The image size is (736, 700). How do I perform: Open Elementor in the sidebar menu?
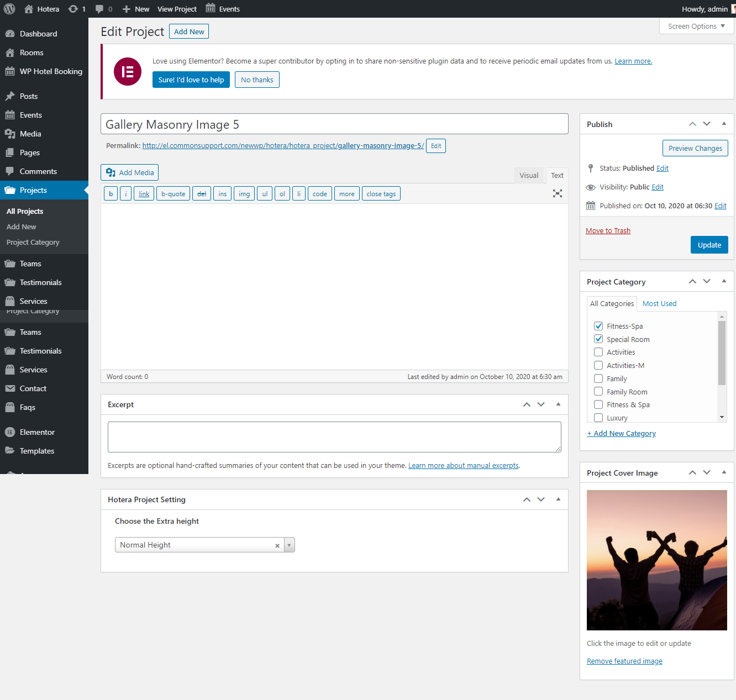click(x=37, y=432)
